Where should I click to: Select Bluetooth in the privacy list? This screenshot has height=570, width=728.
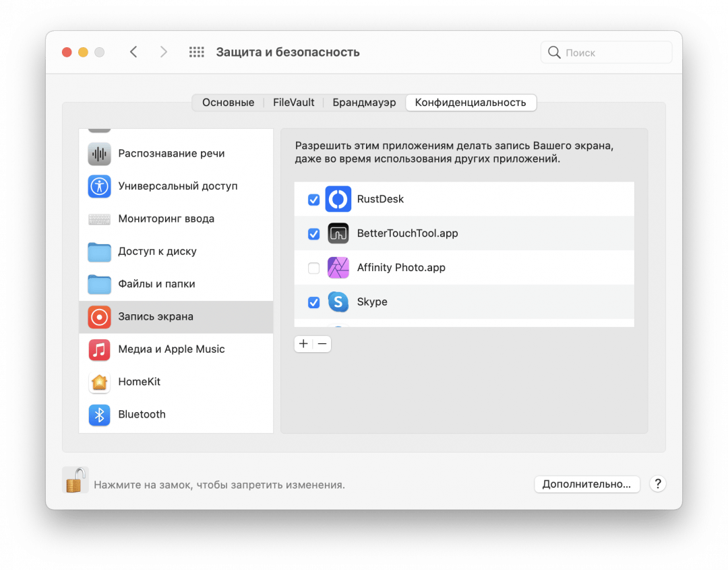(142, 415)
